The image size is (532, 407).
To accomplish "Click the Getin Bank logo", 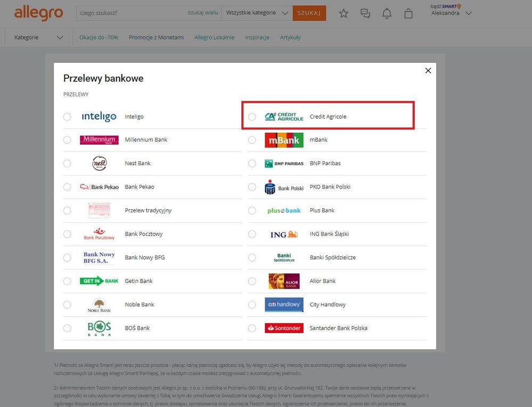I will tap(99, 281).
